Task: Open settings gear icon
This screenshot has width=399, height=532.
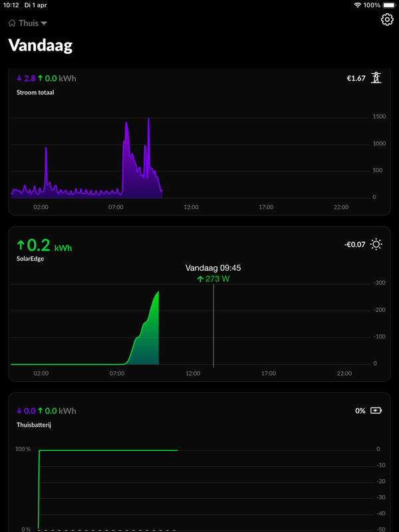Action: coord(387,20)
